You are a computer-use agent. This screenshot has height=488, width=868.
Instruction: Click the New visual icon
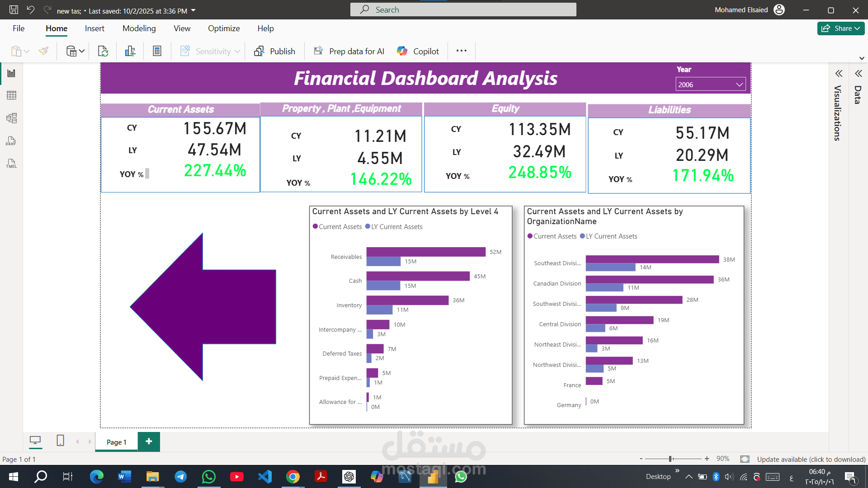pyautogui.click(x=130, y=51)
